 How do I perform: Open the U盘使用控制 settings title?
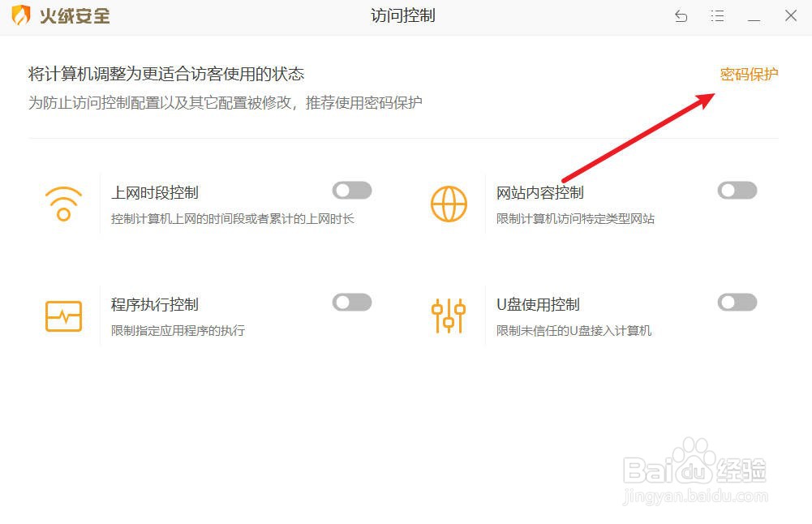tap(538, 304)
